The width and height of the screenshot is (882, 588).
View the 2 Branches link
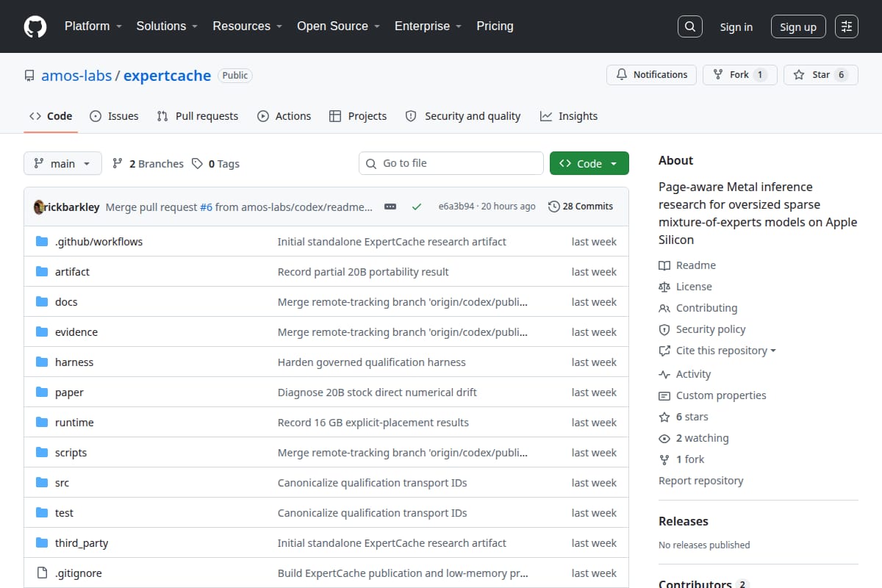click(148, 163)
